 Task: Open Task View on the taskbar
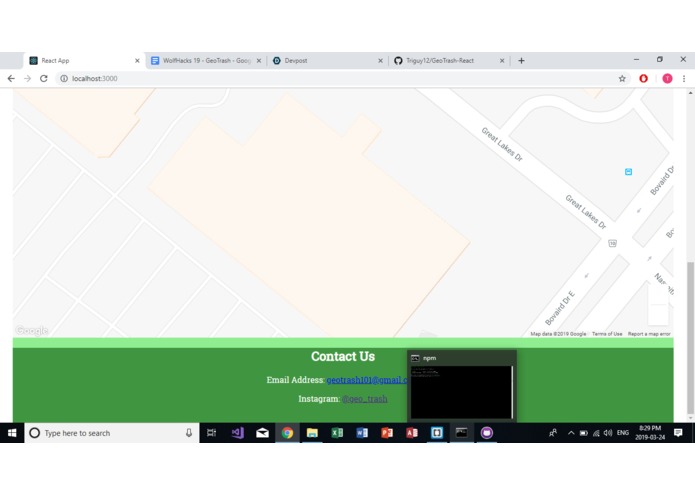coord(211,433)
